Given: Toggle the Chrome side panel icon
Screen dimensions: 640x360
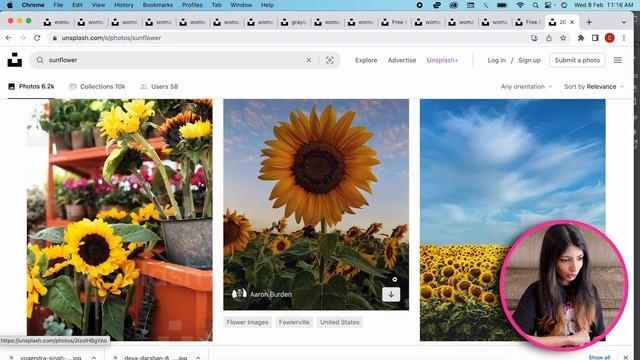Looking at the screenshot, I should tap(595, 38).
